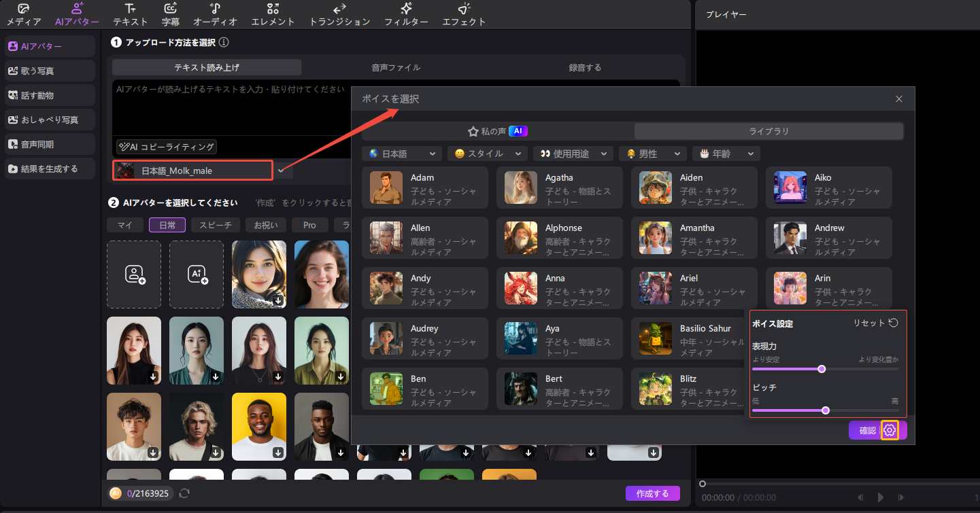Select the スピーチ avatar category

point(216,225)
